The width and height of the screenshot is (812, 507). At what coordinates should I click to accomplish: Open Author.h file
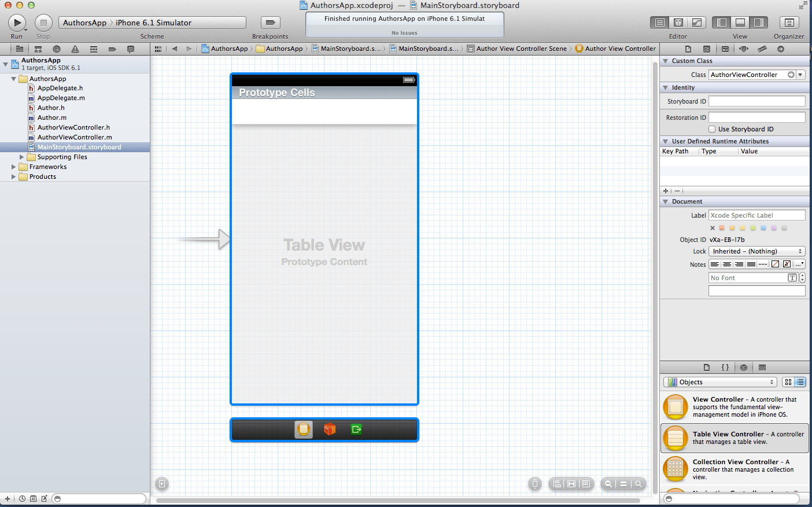pos(51,108)
